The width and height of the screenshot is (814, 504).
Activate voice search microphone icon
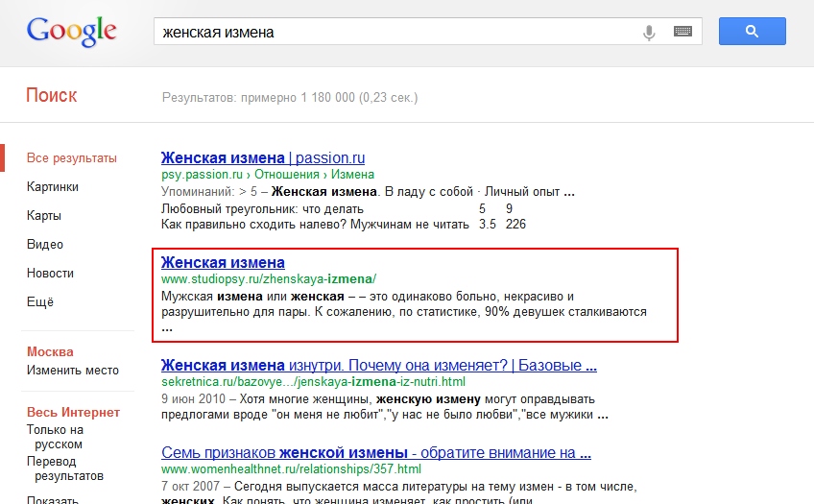(x=648, y=33)
